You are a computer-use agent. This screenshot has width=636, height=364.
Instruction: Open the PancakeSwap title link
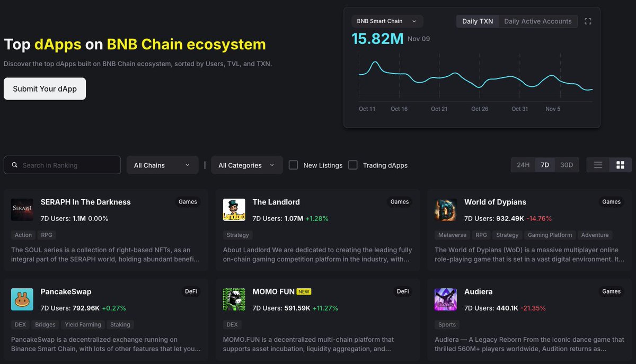66,291
